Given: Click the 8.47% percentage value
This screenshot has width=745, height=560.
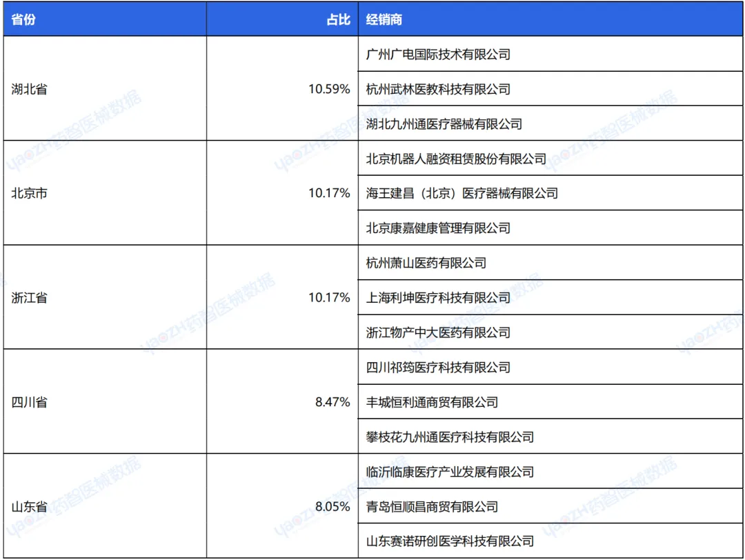Looking at the screenshot, I should [332, 402].
